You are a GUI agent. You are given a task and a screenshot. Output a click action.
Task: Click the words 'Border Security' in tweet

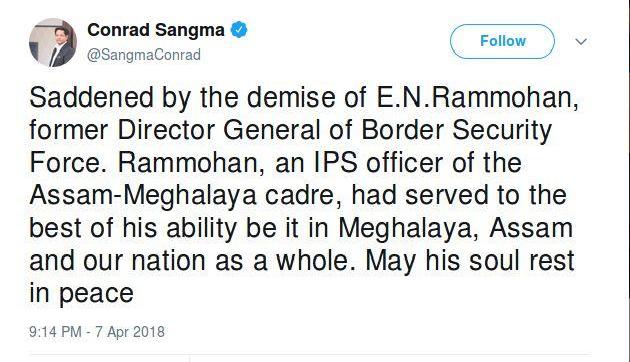click(x=457, y=131)
